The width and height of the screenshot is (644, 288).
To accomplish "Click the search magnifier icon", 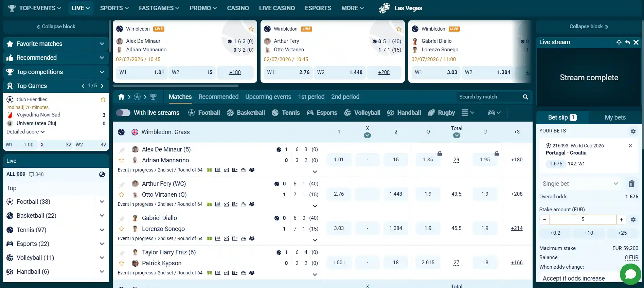I will (525, 97).
